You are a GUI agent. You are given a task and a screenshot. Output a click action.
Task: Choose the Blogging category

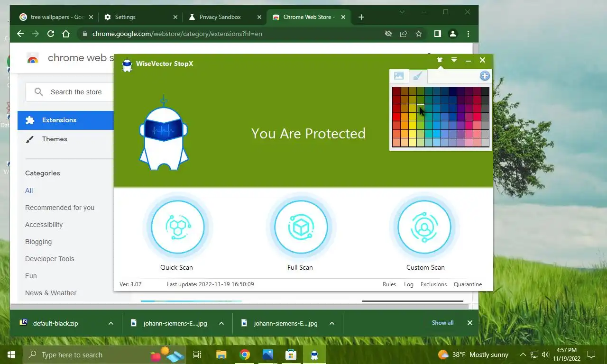[x=38, y=242]
